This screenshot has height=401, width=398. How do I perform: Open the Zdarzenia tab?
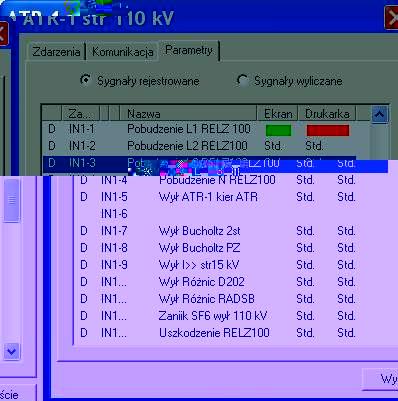(x=56, y=52)
